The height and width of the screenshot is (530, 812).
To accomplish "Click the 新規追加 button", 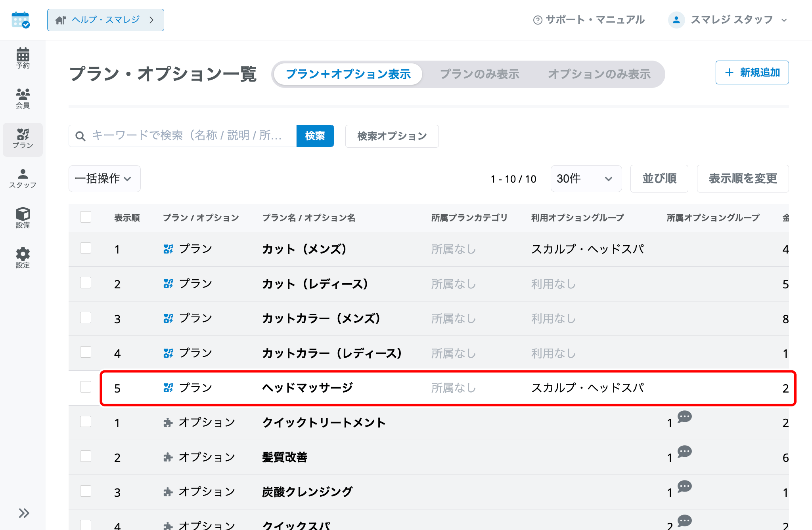I will point(752,72).
